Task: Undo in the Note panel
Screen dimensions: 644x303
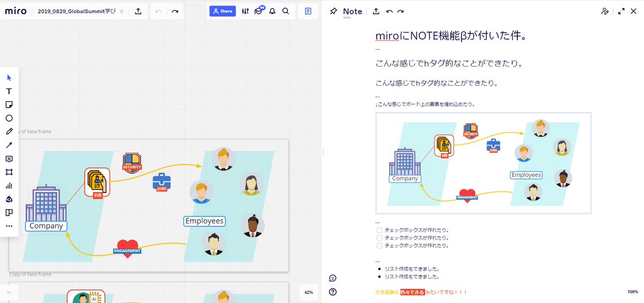Action: tap(389, 11)
